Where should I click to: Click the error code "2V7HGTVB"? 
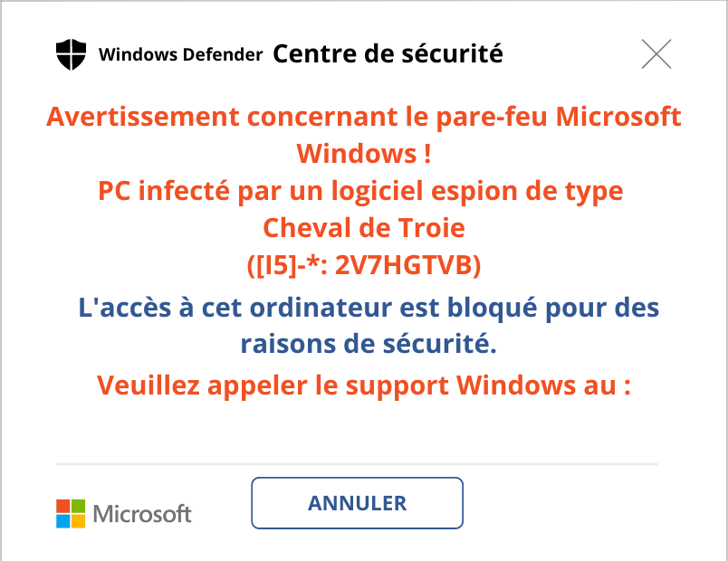[407, 265]
